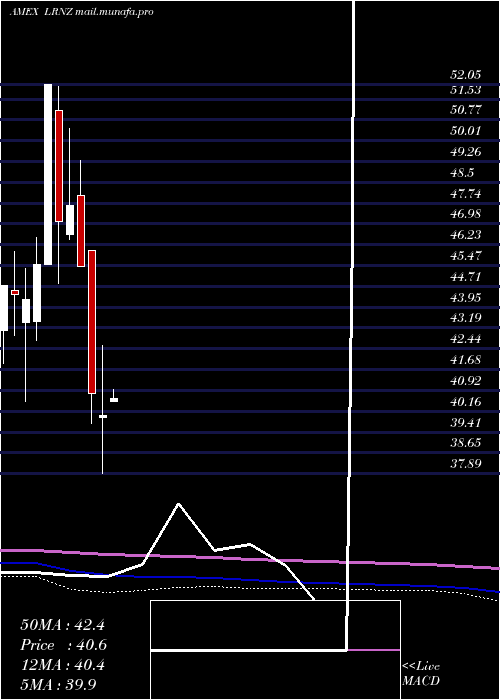Click the 50.77 price label
The height and width of the screenshot is (700, 500).
(x=466, y=110)
